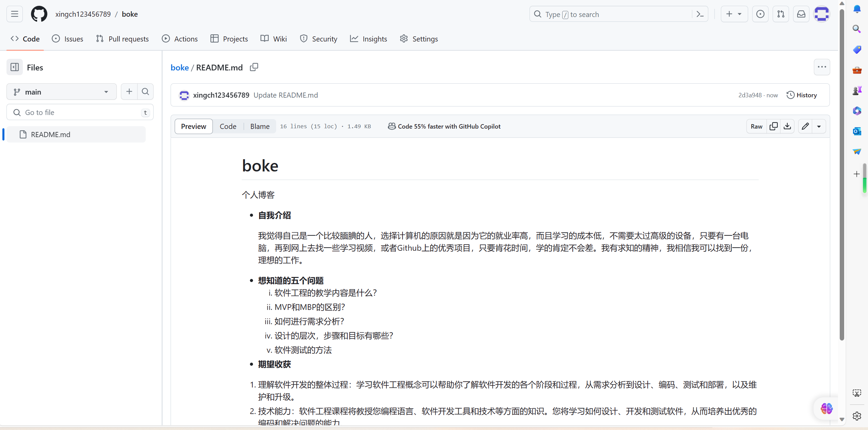
Task: Click the Go to file input
Action: (80, 112)
